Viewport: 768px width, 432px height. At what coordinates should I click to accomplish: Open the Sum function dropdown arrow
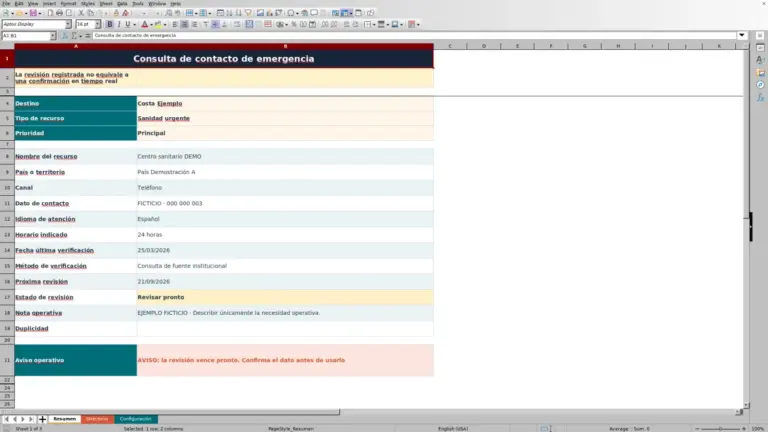click(x=81, y=36)
